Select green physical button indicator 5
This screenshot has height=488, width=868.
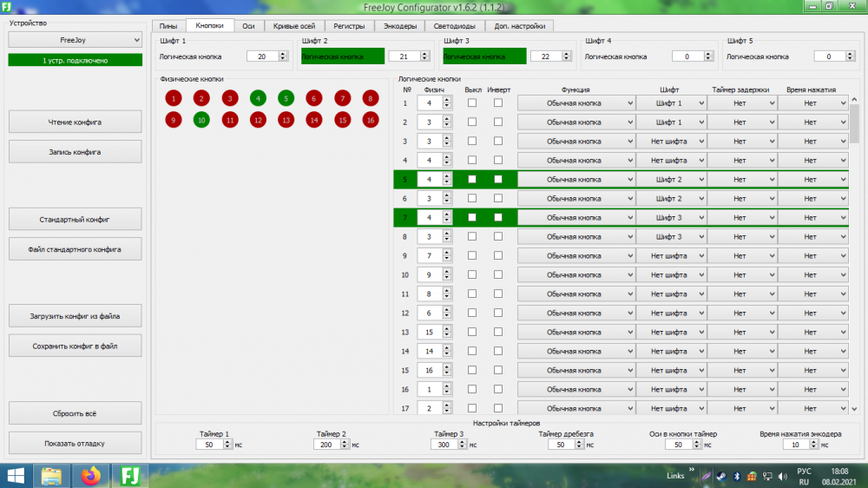coord(286,99)
